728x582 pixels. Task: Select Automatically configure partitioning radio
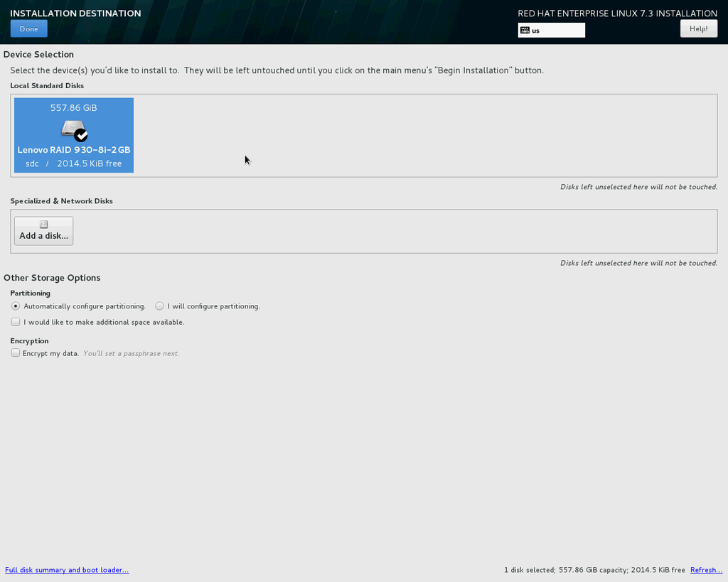(16, 306)
